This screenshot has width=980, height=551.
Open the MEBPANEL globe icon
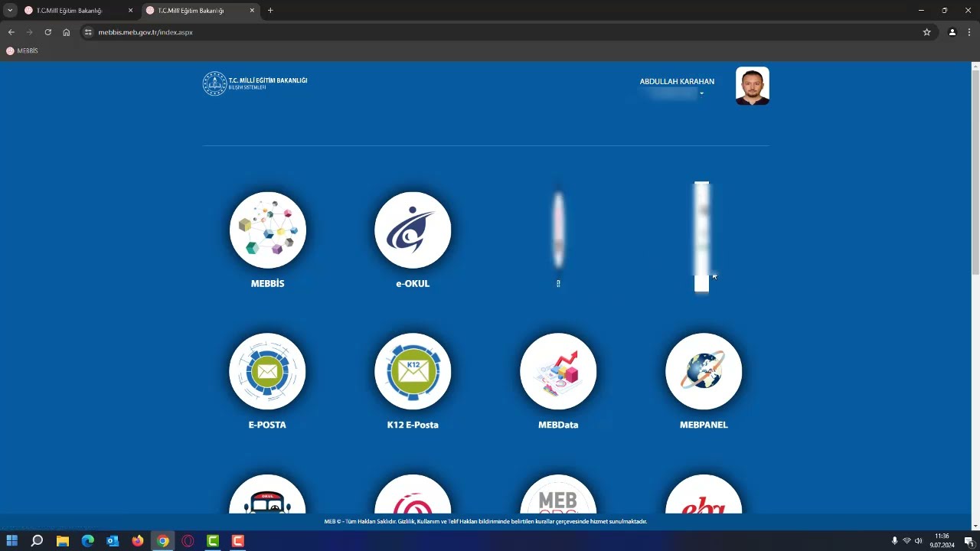tap(704, 371)
